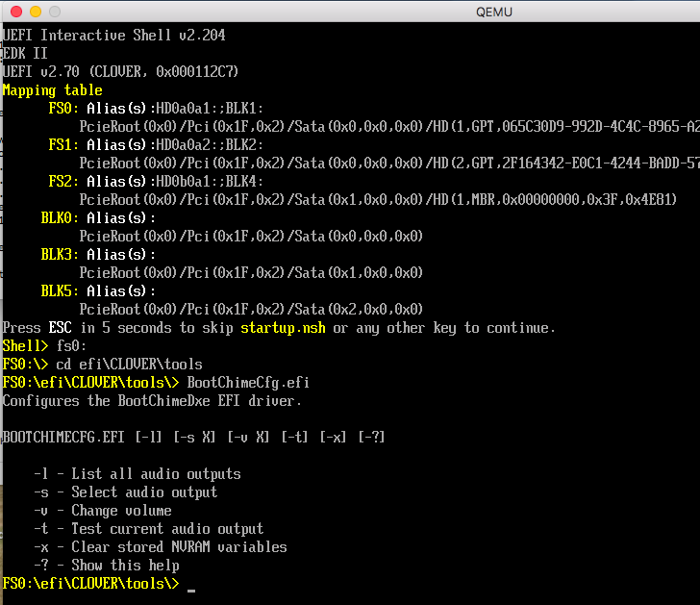Click the 'BLK5:' mapping label
Screen dimensions: 700x605
[60, 291]
